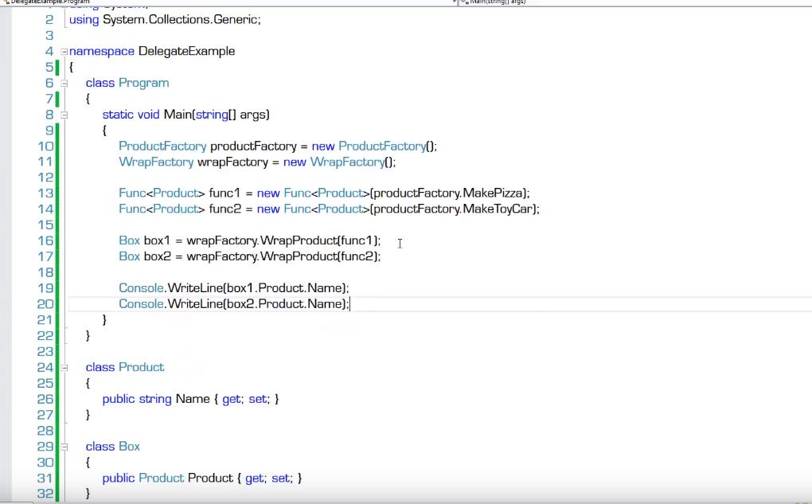812x504 pixels.
Task: Click the args parameter in Main
Action: [252, 115]
